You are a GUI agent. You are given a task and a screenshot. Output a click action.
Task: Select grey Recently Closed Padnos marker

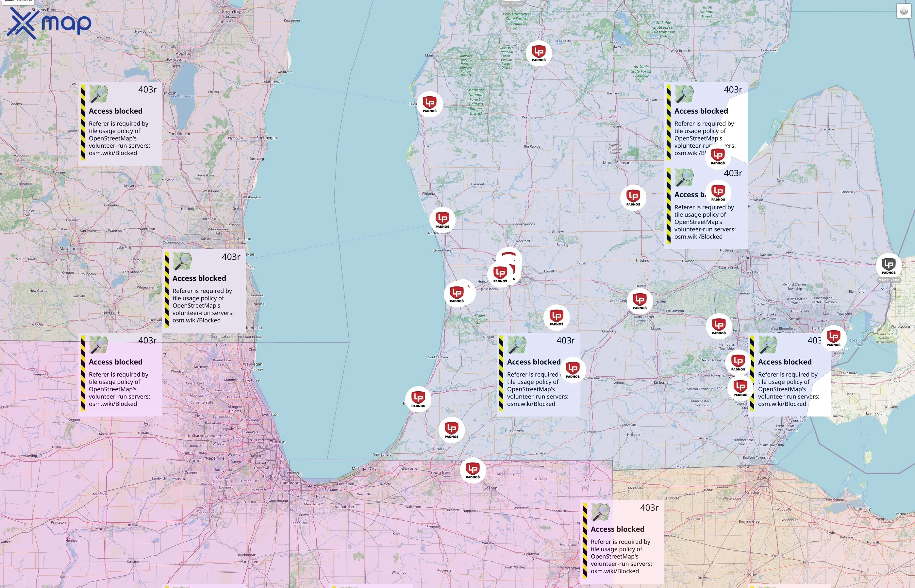click(x=889, y=266)
